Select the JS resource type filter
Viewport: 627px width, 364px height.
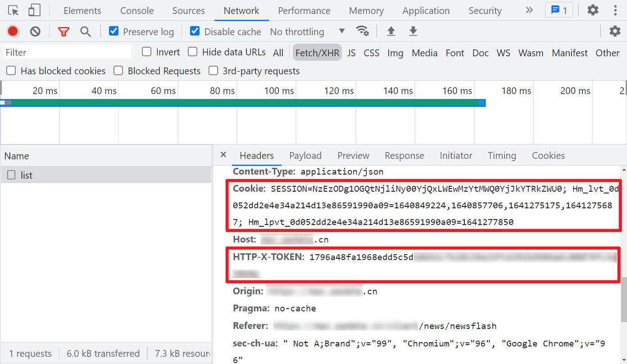(x=351, y=53)
